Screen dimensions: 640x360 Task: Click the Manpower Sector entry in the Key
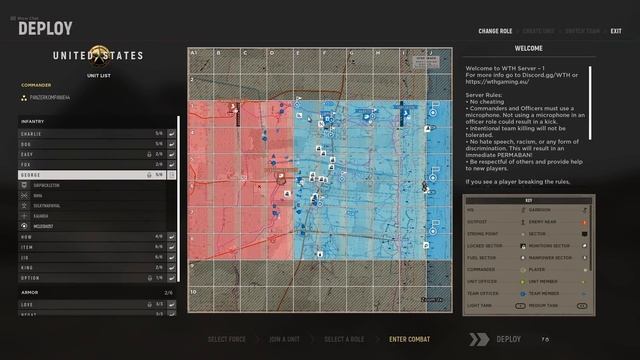[550, 258]
